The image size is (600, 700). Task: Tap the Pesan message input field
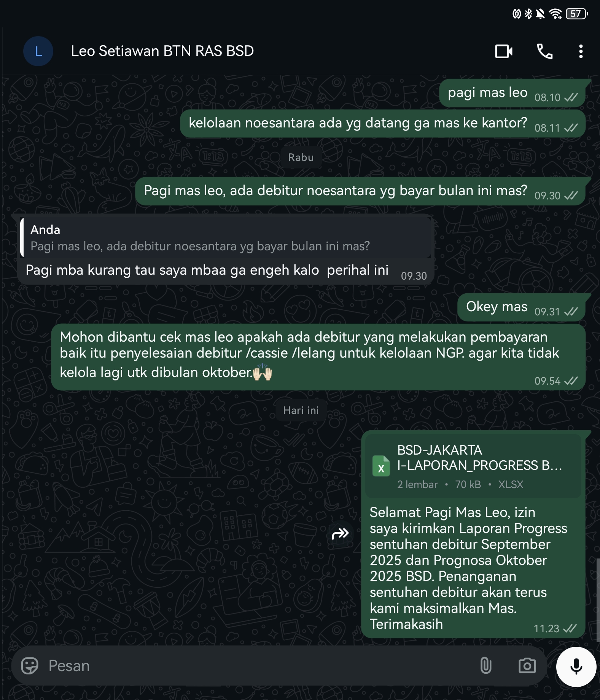259,666
